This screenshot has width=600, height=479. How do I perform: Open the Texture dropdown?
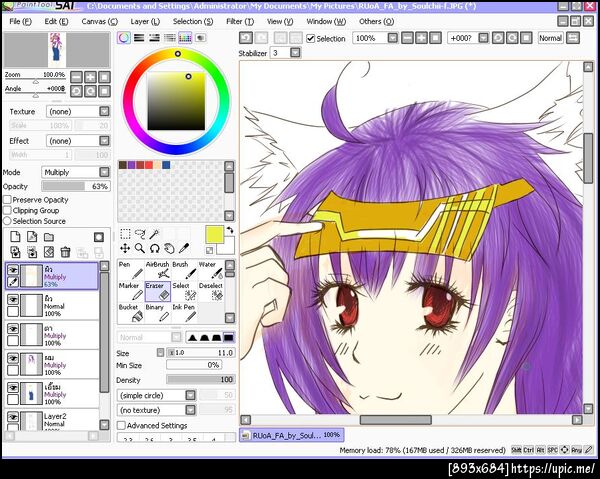pos(104,111)
